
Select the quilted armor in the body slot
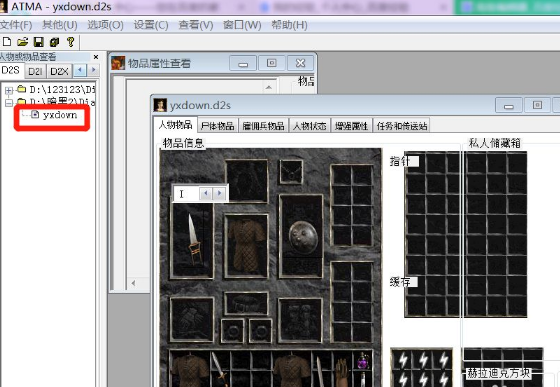tap(246, 245)
